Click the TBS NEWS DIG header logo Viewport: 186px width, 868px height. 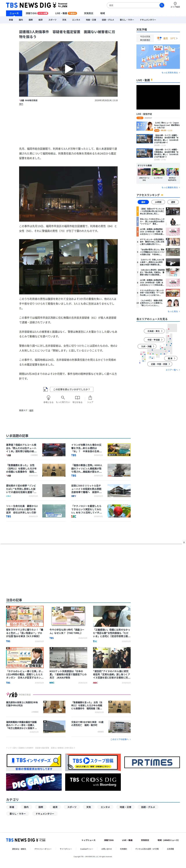(x=37, y=5)
